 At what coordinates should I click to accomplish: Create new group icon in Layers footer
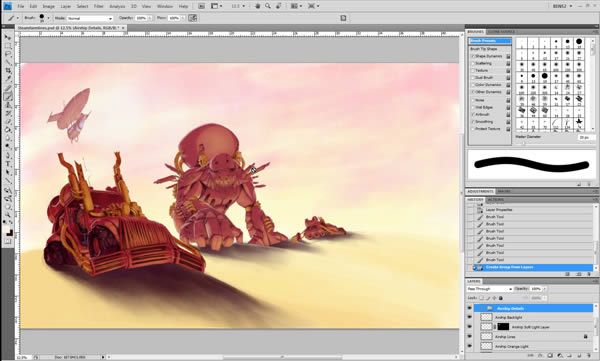point(570,356)
